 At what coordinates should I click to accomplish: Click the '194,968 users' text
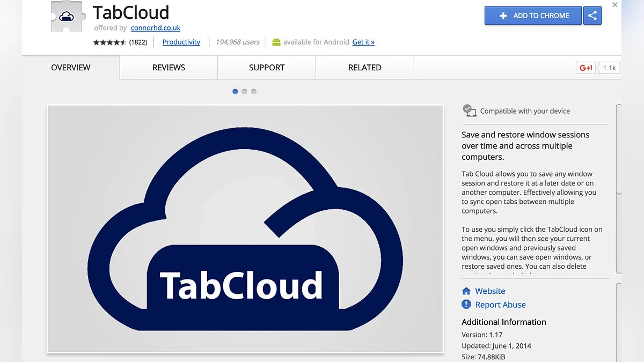237,42
